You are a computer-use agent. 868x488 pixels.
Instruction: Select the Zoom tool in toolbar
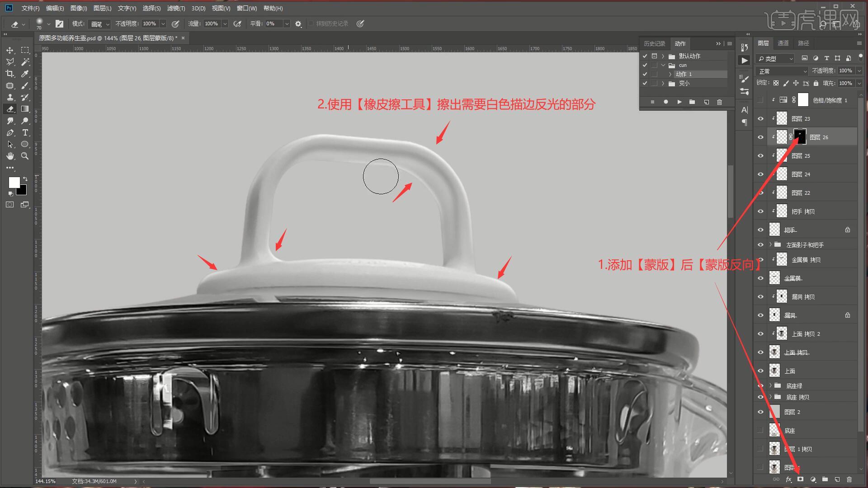[25, 156]
